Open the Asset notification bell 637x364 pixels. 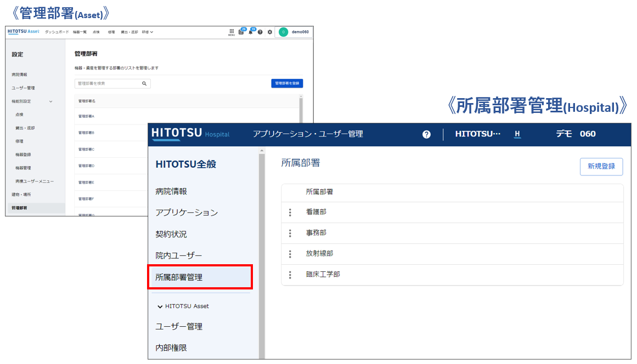tap(251, 32)
